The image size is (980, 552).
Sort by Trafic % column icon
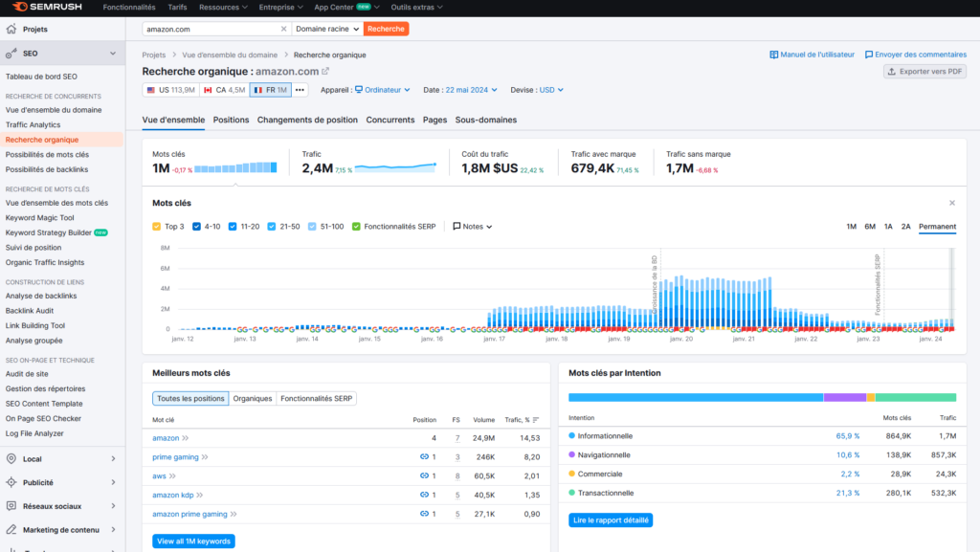pyautogui.click(x=536, y=420)
